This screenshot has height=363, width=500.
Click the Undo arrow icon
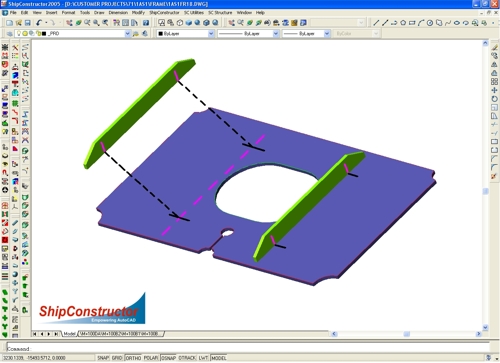coord(39,23)
